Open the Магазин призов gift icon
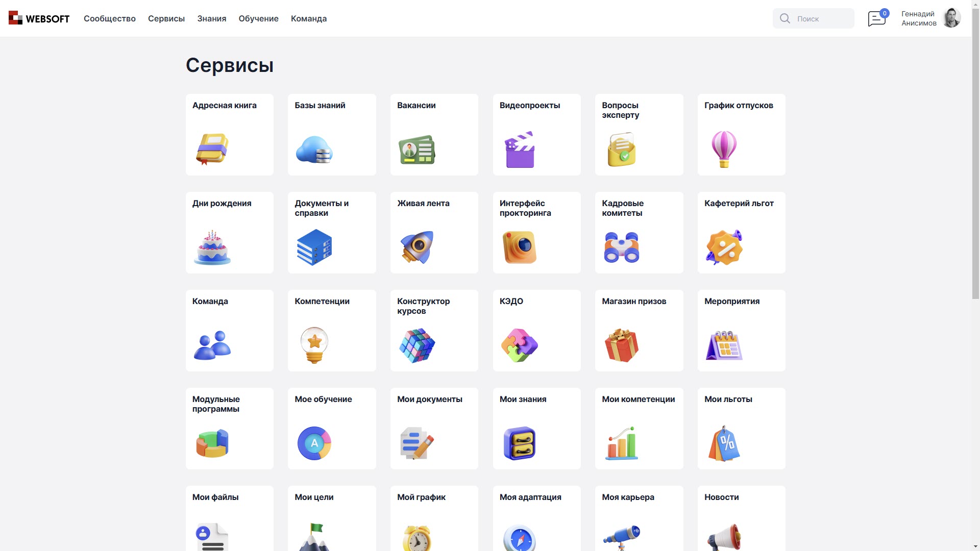Screen dimensions: 980x551 (x=621, y=345)
